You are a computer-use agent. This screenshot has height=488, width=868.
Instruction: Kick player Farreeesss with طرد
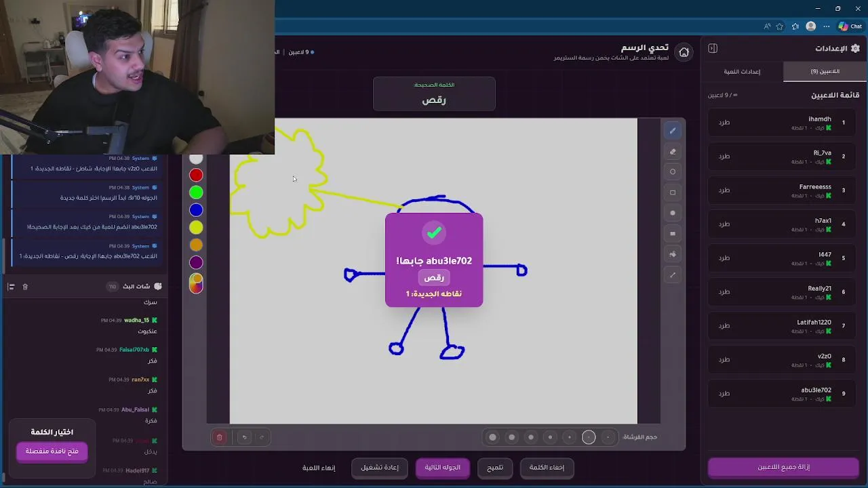724,190
